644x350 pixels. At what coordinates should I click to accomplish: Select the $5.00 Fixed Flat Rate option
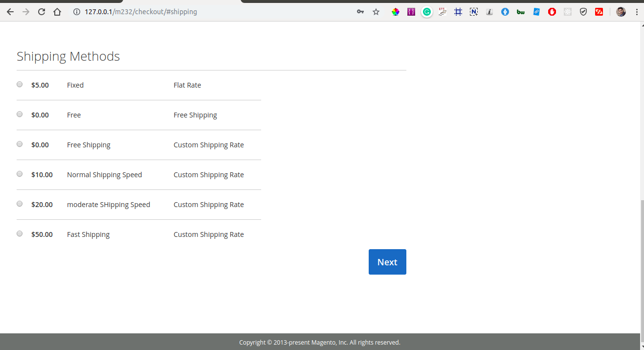coord(20,84)
